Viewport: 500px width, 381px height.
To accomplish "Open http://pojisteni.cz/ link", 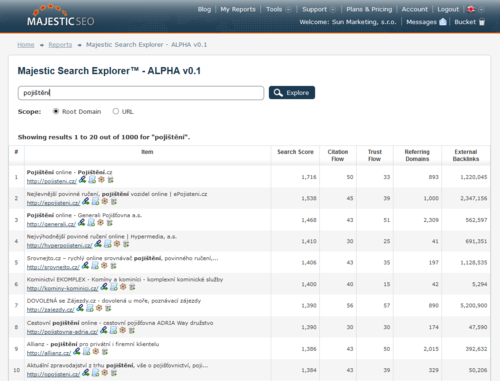I will point(52,181).
